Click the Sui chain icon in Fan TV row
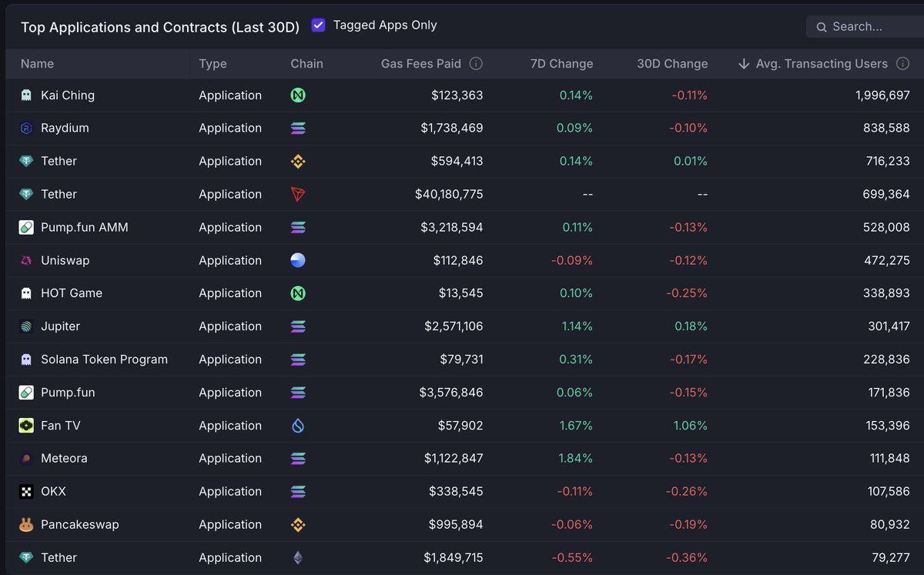The height and width of the screenshot is (575, 924). (298, 426)
